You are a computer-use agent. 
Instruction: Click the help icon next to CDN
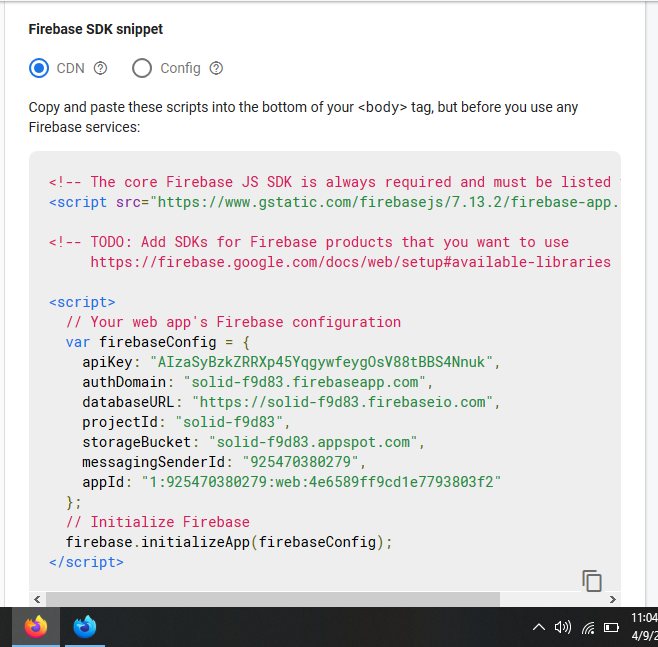coord(100,69)
